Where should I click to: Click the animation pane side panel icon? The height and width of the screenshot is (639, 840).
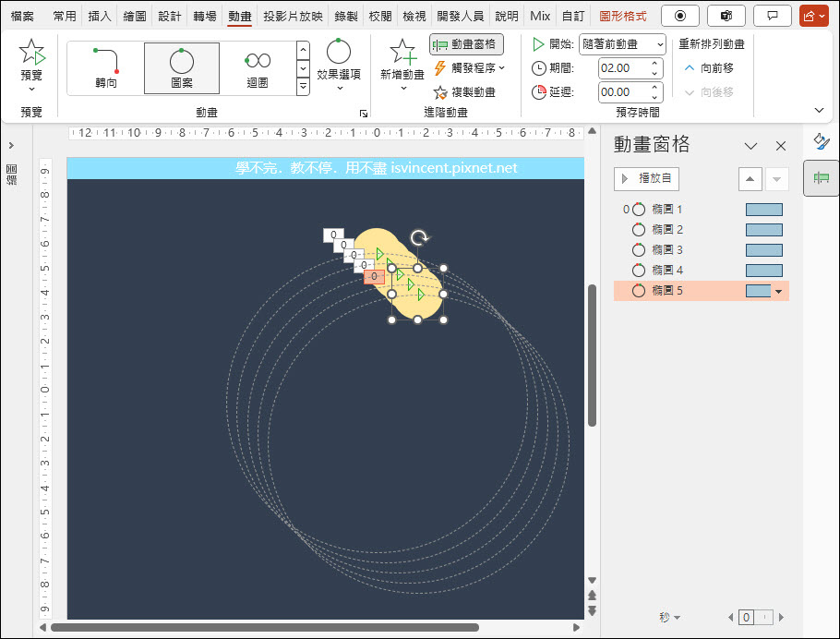pyautogui.click(x=822, y=178)
